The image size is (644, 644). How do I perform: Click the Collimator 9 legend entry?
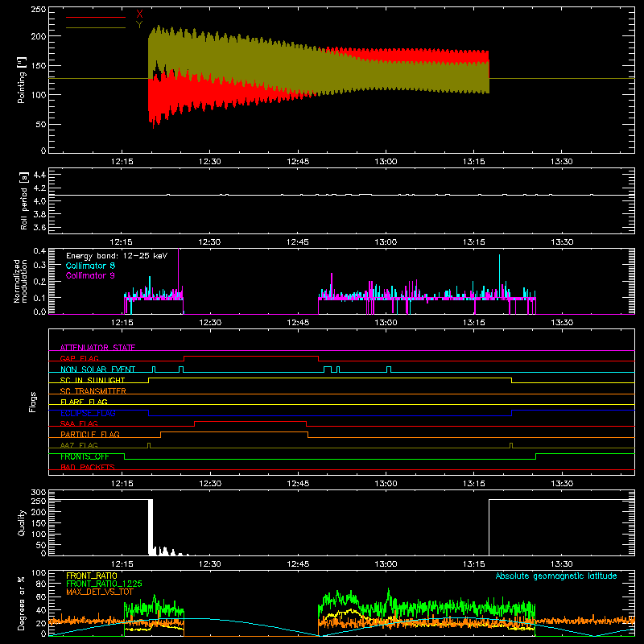pos(90,275)
